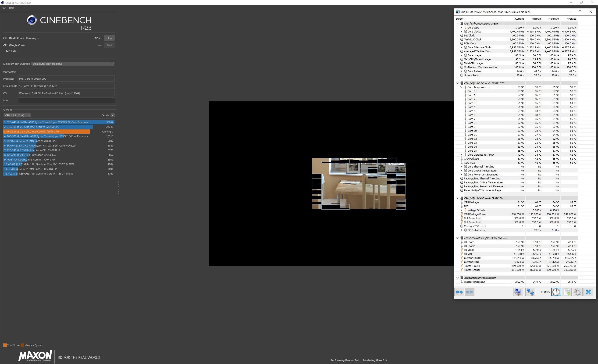Collapse the Core Temperatures tree

(461, 87)
